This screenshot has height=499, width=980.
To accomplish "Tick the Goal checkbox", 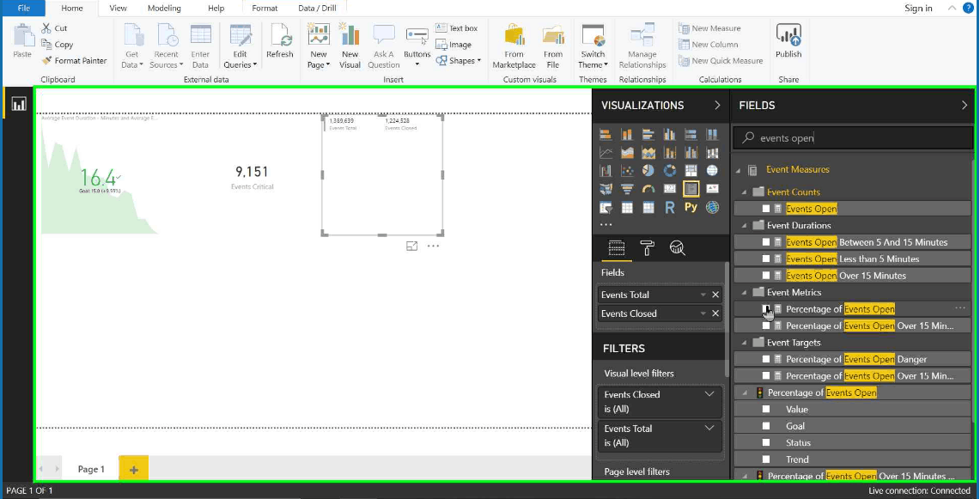I will coord(766,427).
